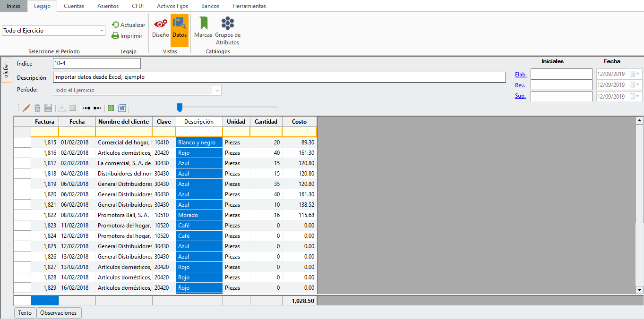Expand the Todo el Ejercicio period dropdown

(x=102, y=31)
